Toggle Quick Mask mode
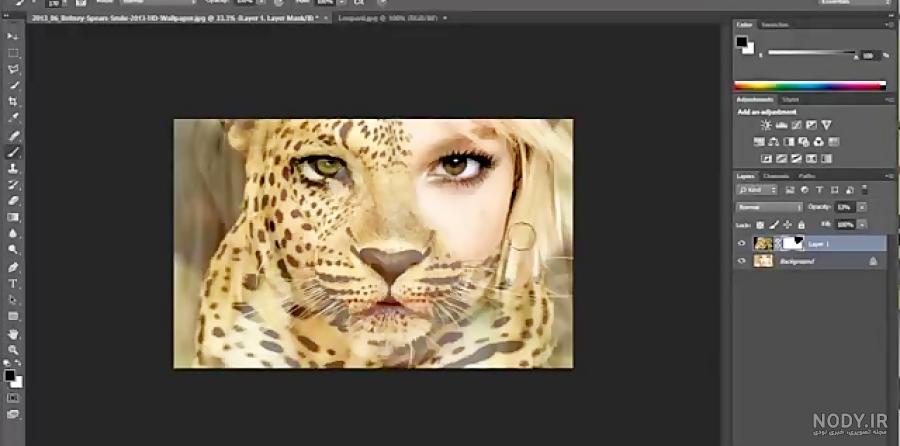The width and height of the screenshot is (900, 446). (13, 398)
